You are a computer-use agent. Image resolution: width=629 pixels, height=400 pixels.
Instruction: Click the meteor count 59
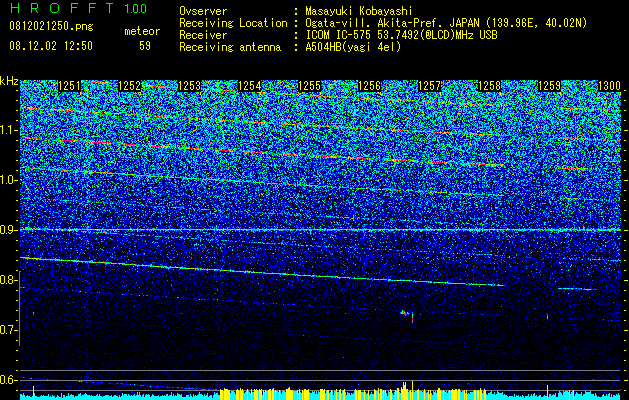pos(145,46)
